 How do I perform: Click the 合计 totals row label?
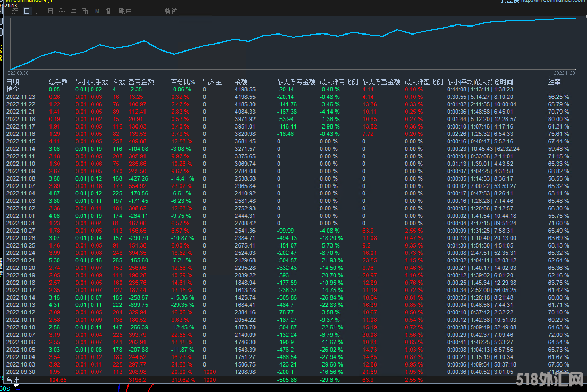[x=12, y=380]
